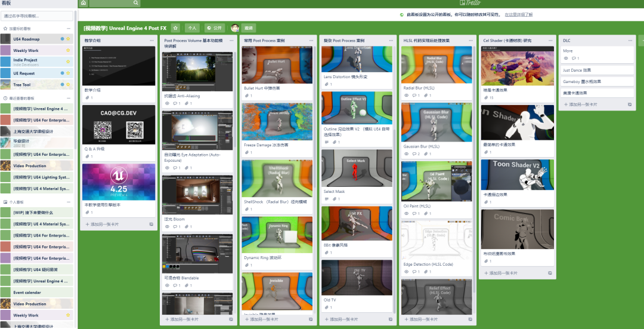Click the 公开 visibility button
The image size is (644, 329).
(215, 28)
